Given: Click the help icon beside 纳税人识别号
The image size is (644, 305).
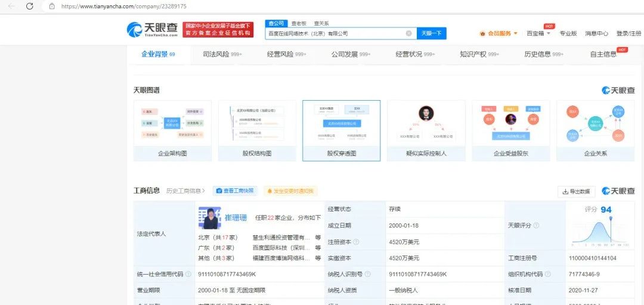Looking at the screenshot, I should tap(367, 274).
